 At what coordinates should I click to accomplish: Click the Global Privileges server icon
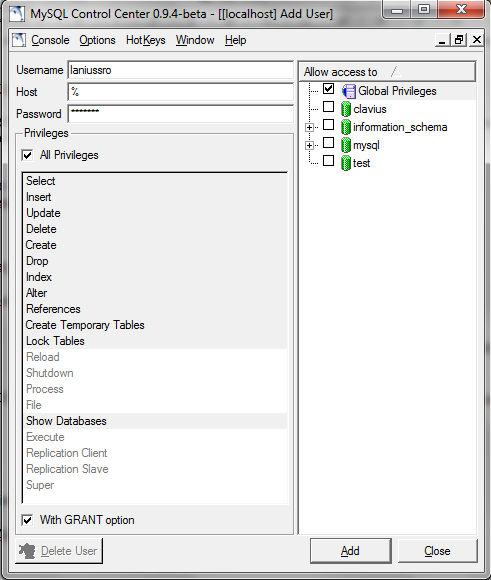pyautogui.click(x=348, y=91)
